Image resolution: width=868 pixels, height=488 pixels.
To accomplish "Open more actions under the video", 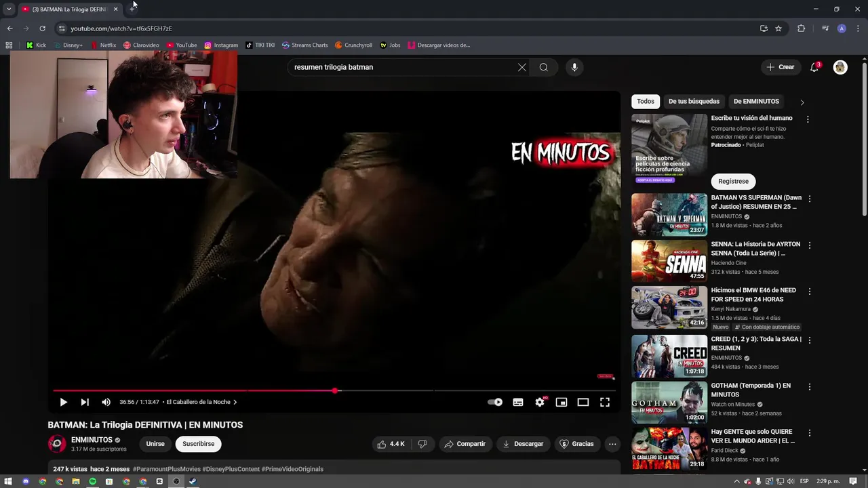I will [x=612, y=444].
